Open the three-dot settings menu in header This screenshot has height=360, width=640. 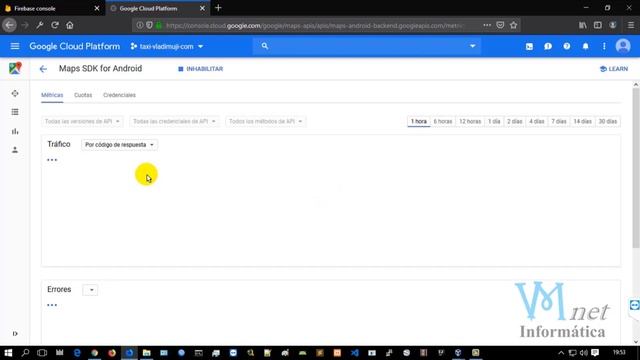click(x=604, y=47)
